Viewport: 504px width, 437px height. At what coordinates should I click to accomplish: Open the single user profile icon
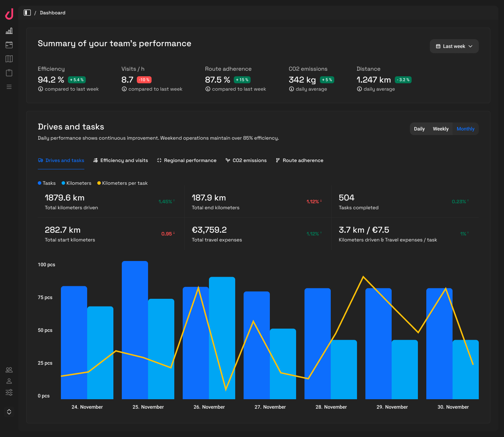click(x=9, y=381)
